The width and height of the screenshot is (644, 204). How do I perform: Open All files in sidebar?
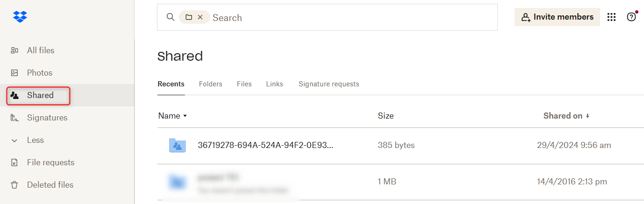point(40,50)
